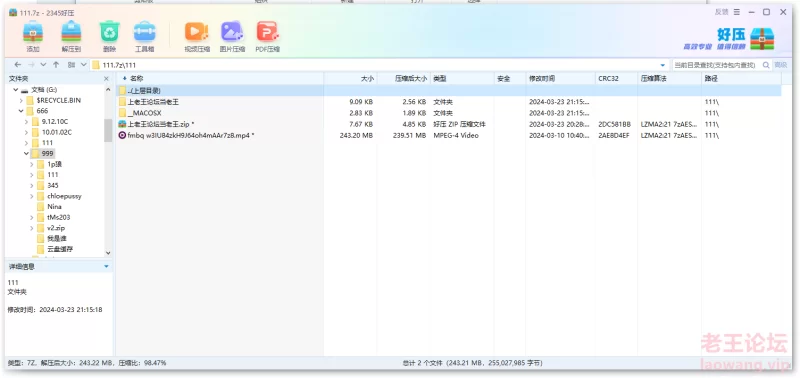Click the 243.20 MB size cell

(x=356, y=135)
